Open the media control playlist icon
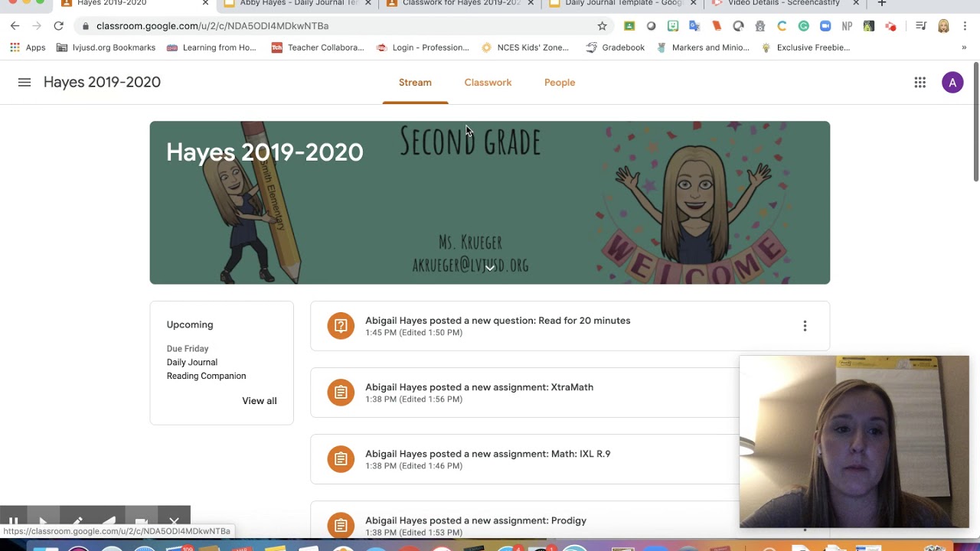Viewport: 980px width, 551px height. click(x=923, y=26)
